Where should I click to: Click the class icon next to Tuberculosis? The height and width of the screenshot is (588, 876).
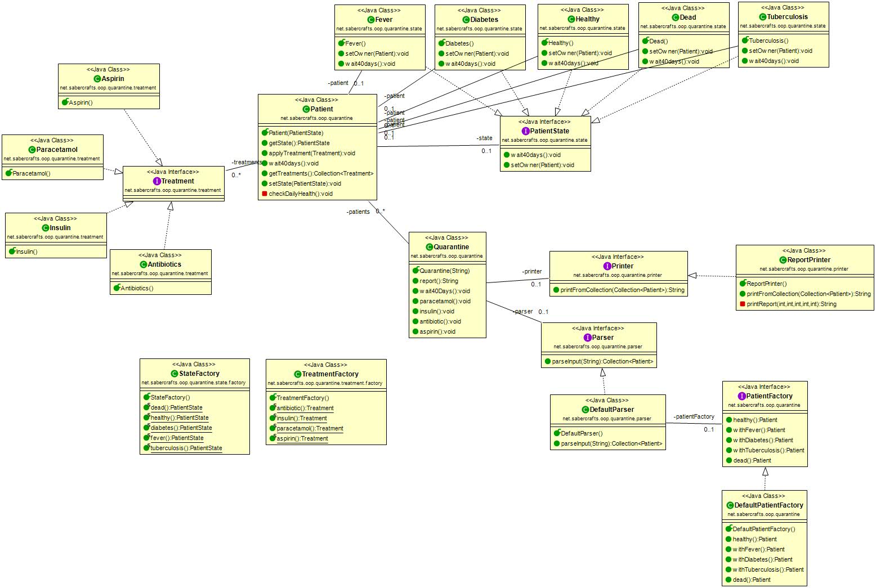point(762,17)
